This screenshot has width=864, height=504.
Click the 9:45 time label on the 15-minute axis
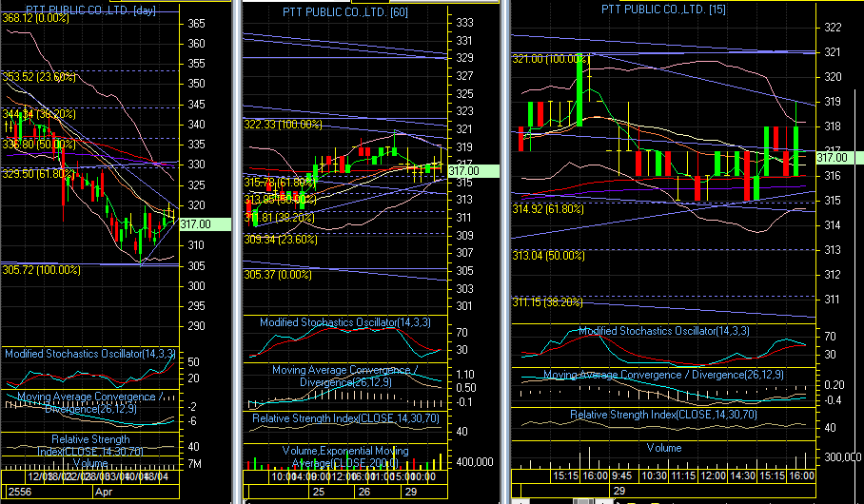pos(621,475)
